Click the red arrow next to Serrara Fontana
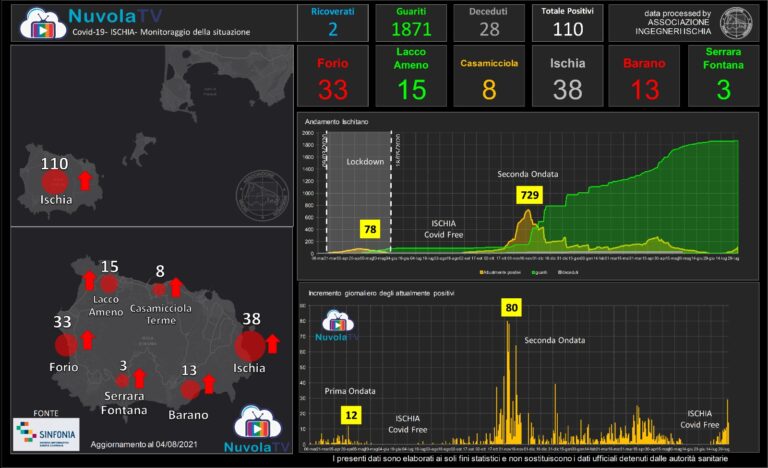The width and height of the screenshot is (768, 468). [x=140, y=378]
